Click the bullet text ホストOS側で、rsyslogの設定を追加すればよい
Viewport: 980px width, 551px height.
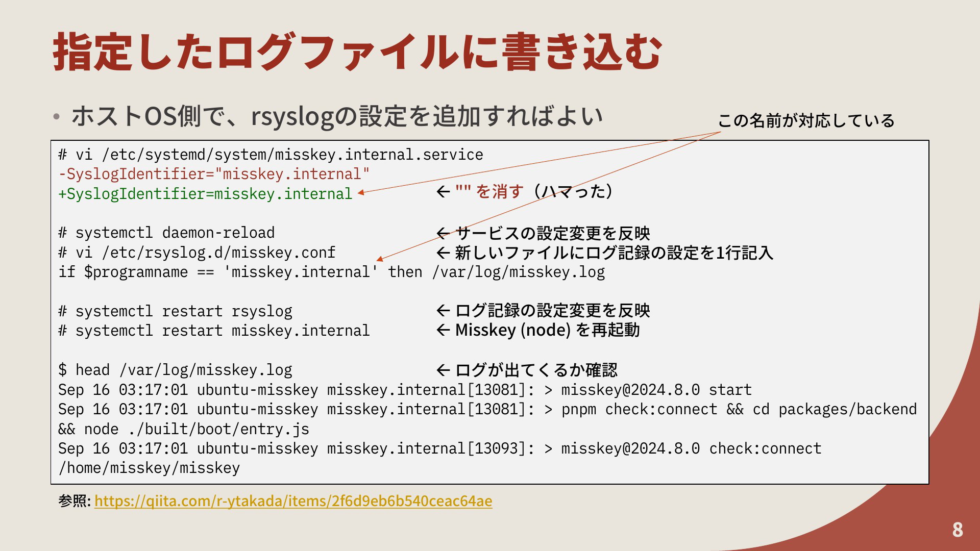(x=337, y=116)
